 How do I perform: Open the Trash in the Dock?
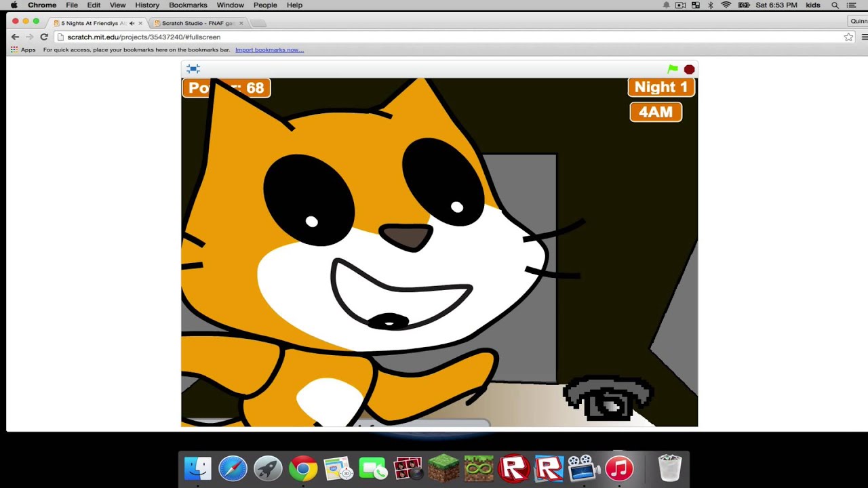coord(670,468)
